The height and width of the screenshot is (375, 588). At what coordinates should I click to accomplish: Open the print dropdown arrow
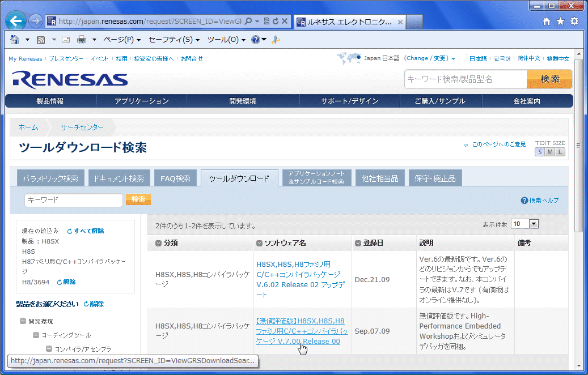(x=94, y=39)
